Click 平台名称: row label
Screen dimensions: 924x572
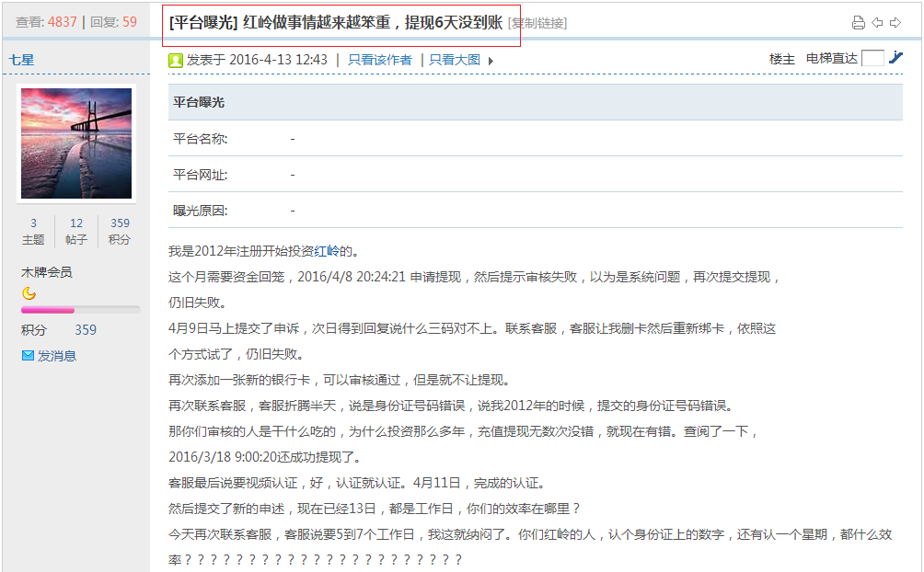tap(200, 139)
